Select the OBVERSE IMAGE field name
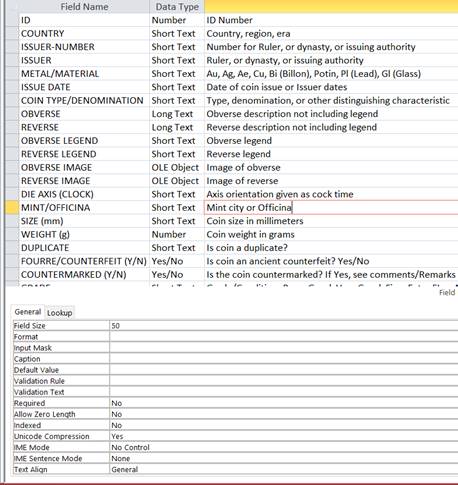This screenshot has width=458, height=485. (x=84, y=167)
